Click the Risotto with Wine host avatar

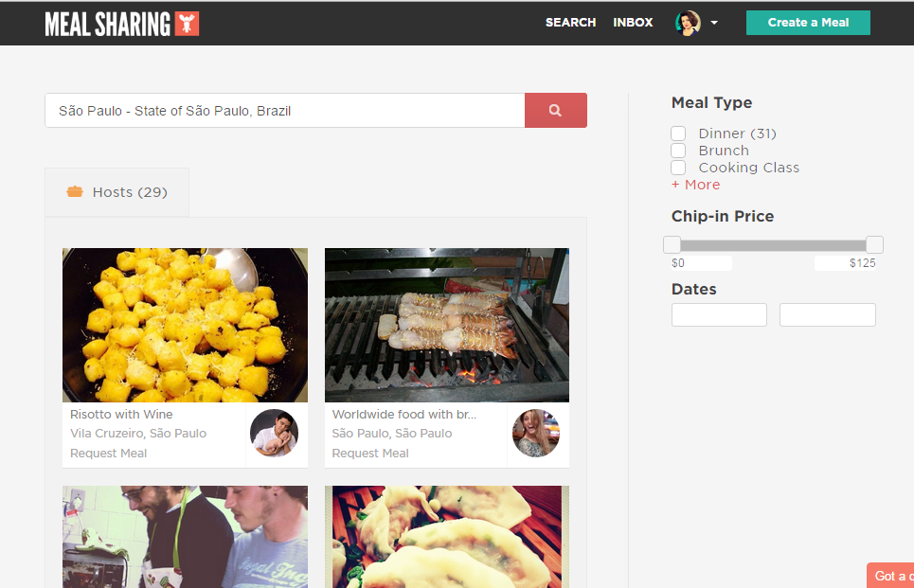point(274,433)
